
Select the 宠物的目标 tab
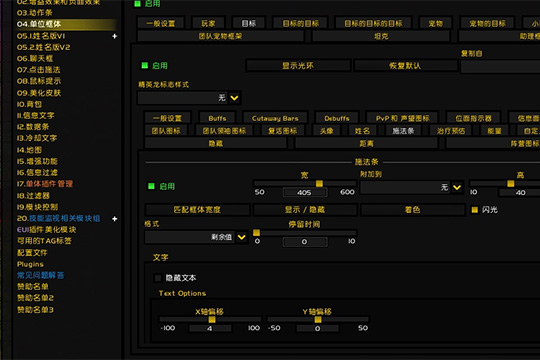tap(487, 23)
